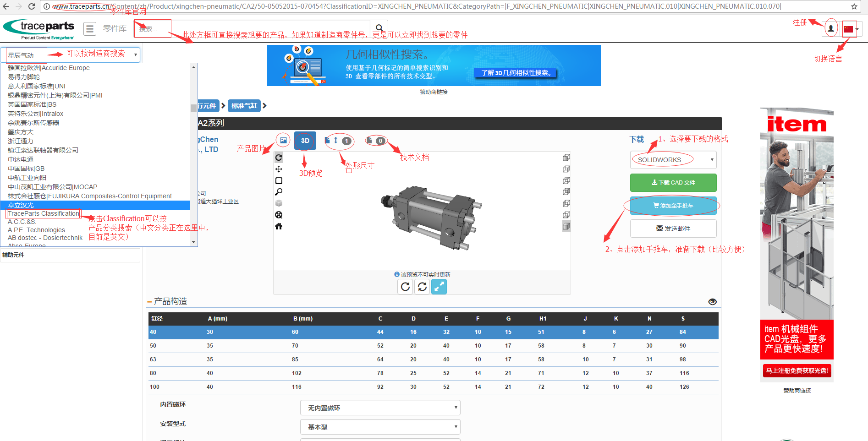Open the user account icon

point(830,28)
